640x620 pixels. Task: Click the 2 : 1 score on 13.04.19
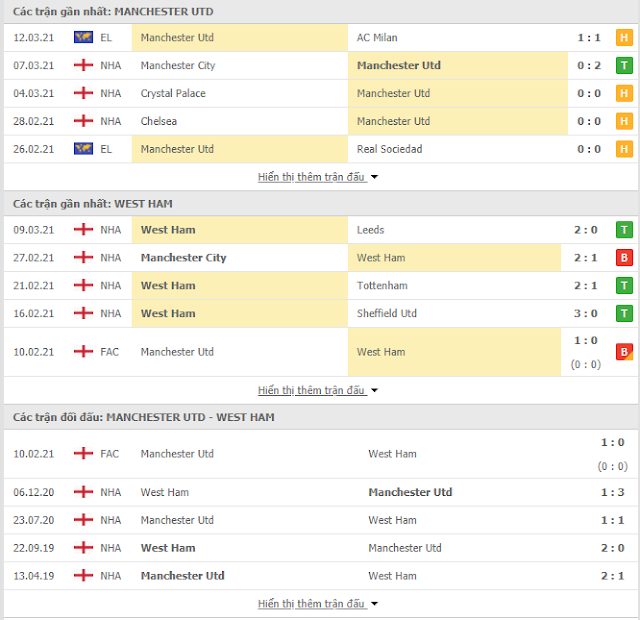[612, 576]
